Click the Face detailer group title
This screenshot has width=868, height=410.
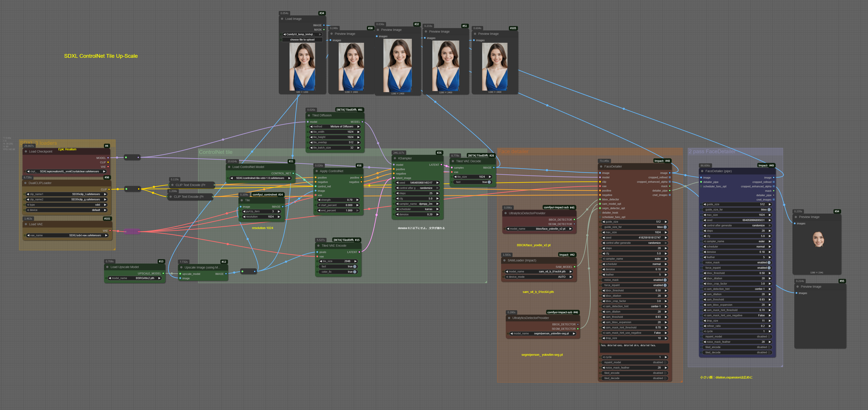[x=513, y=152]
